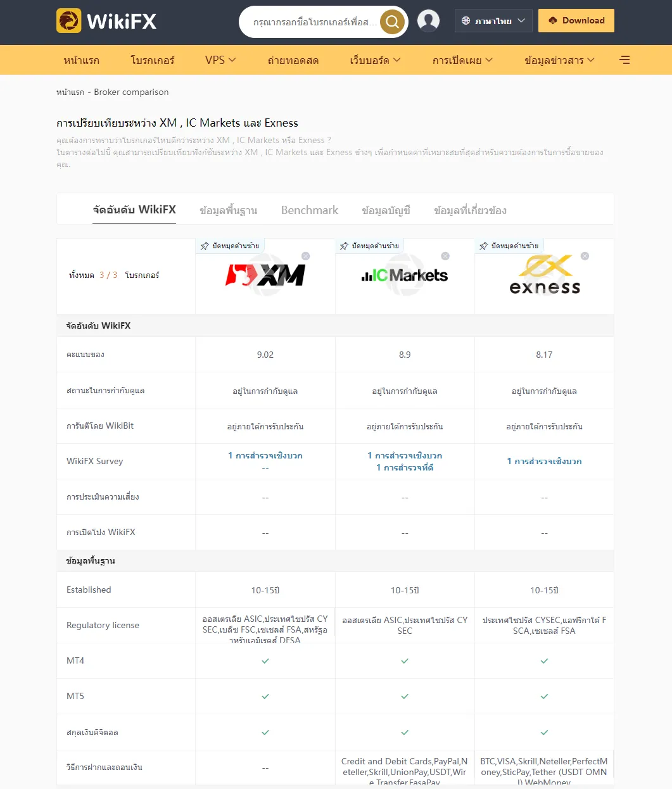Viewport: 672px width, 789px height.
Task: Go to หน้าแรก in navigation bar
Action: tap(82, 60)
